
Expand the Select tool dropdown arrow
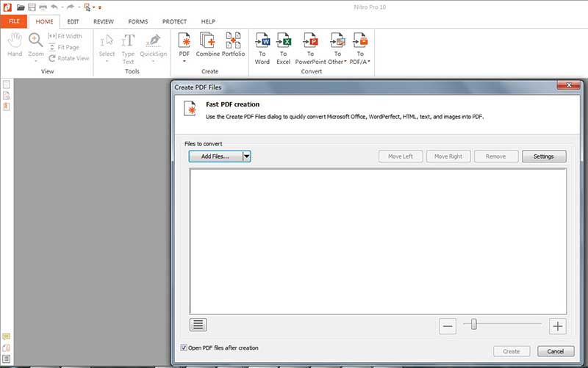[x=107, y=61]
